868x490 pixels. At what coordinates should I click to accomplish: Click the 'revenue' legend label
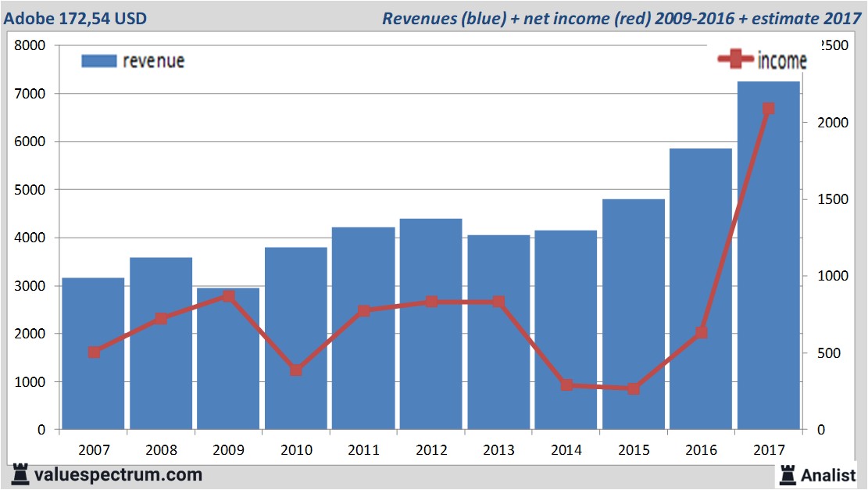point(153,61)
